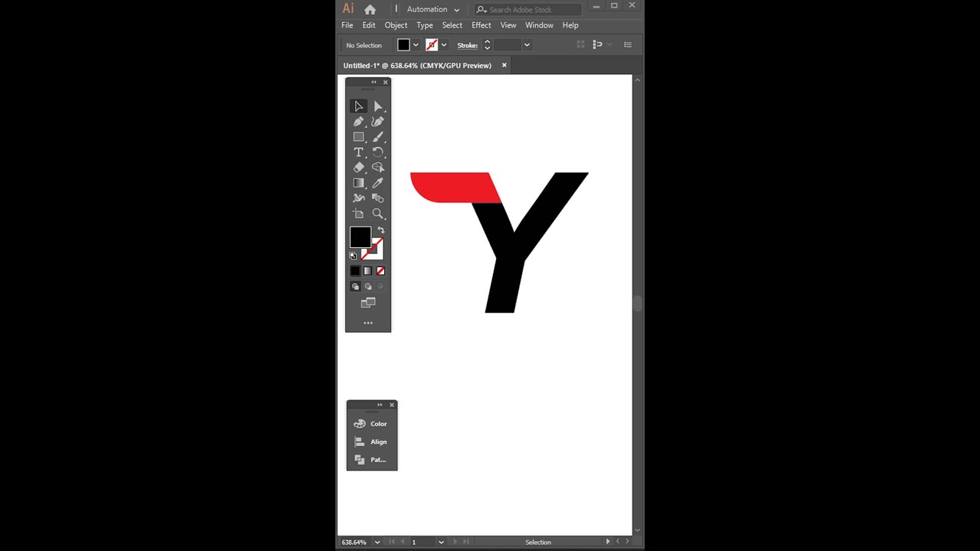This screenshot has width=980, height=551.
Task: Reset to default fill and stroke
Action: 353,256
